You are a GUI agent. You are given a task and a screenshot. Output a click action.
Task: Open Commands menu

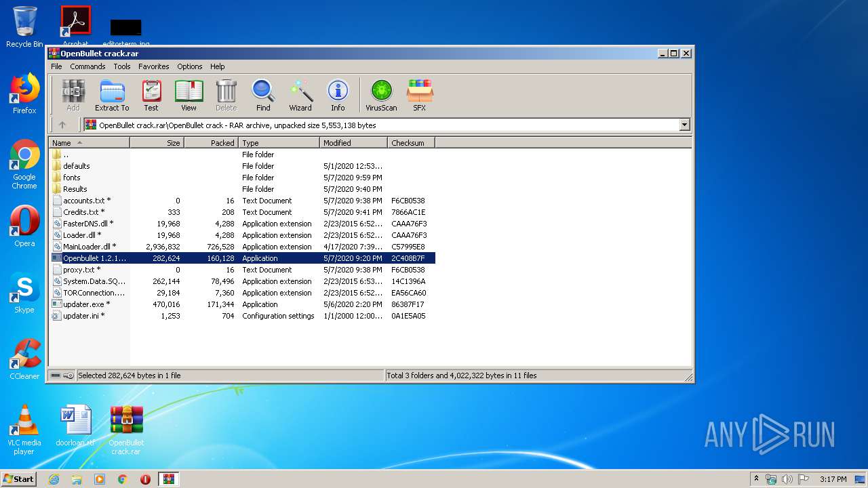pyautogui.click(x=87, y=66)
